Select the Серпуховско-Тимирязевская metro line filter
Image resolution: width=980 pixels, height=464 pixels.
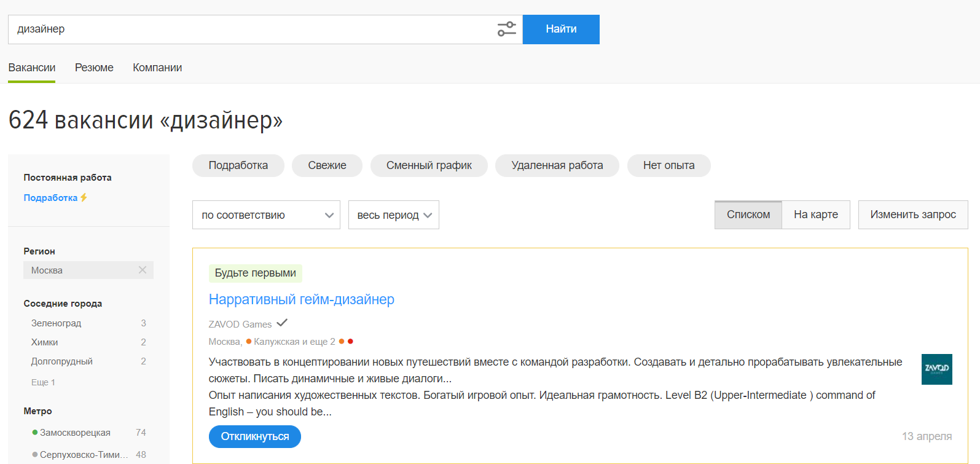coord(84,455)
